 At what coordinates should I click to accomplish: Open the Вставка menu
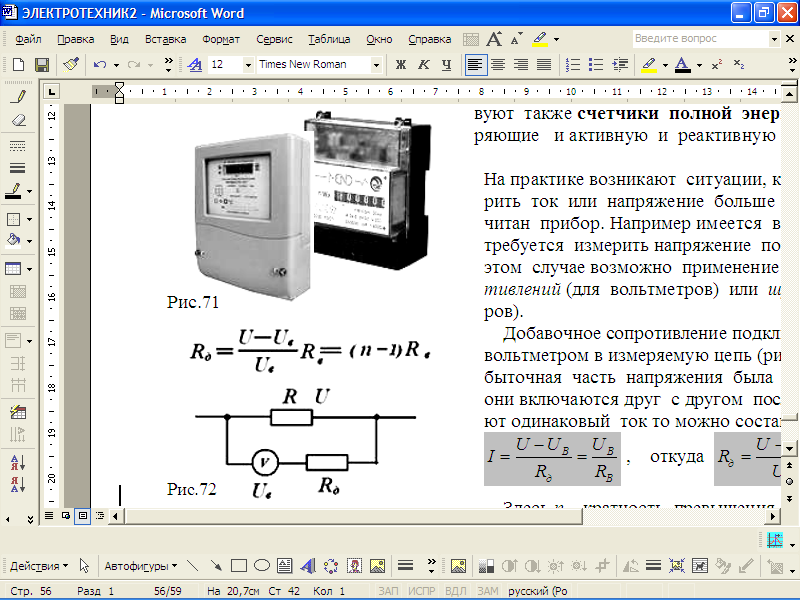pyautogui.click(x=165, y=39)
